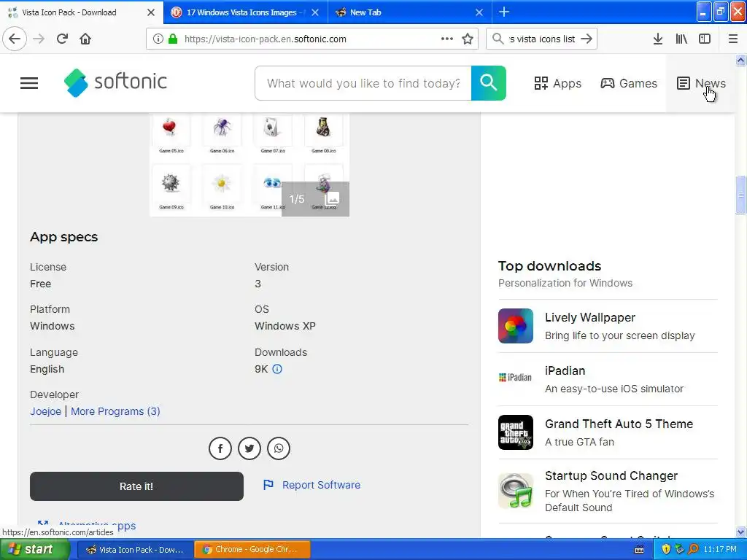Screen dimensions: 747x560
Task: Click Report Software link
Action: 312,485
